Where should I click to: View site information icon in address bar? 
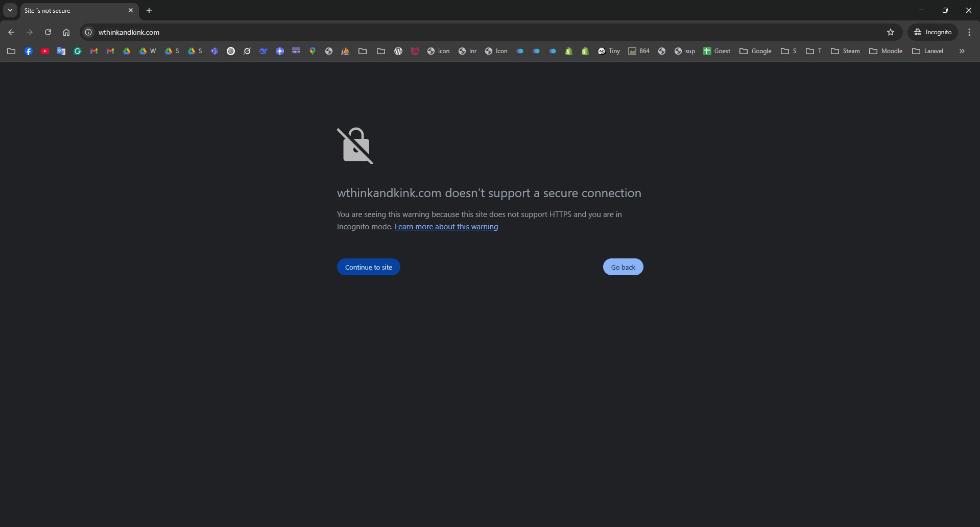click(88, 32)
